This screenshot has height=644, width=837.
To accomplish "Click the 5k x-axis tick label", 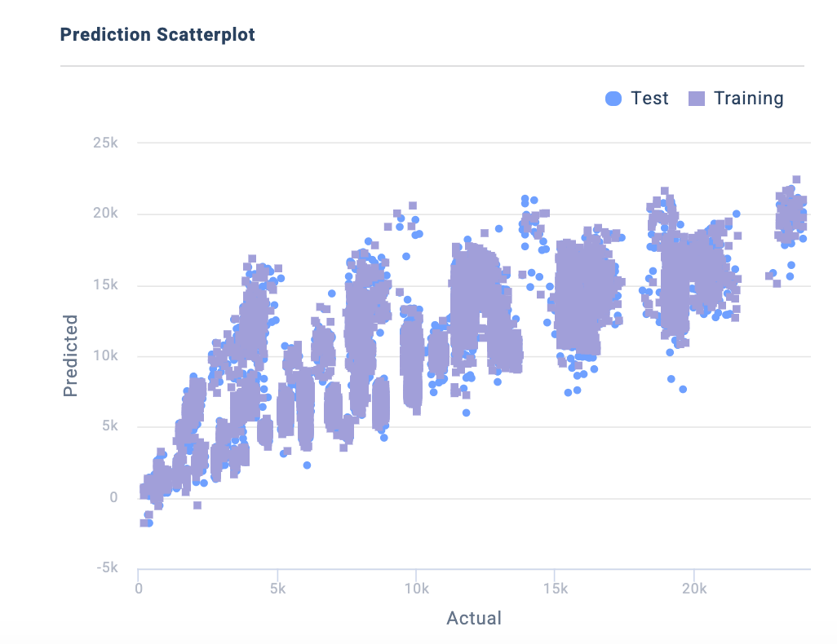I will (x=277, y=589).
